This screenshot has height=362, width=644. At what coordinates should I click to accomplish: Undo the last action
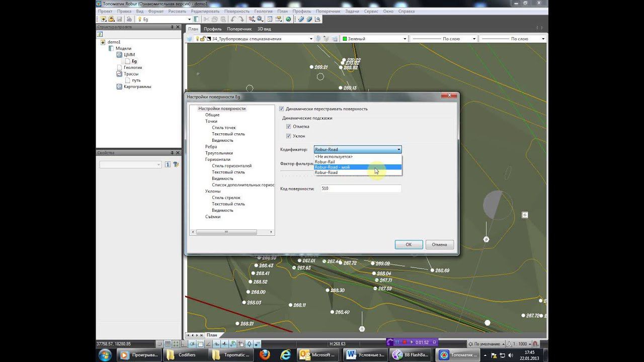point(233,19)
